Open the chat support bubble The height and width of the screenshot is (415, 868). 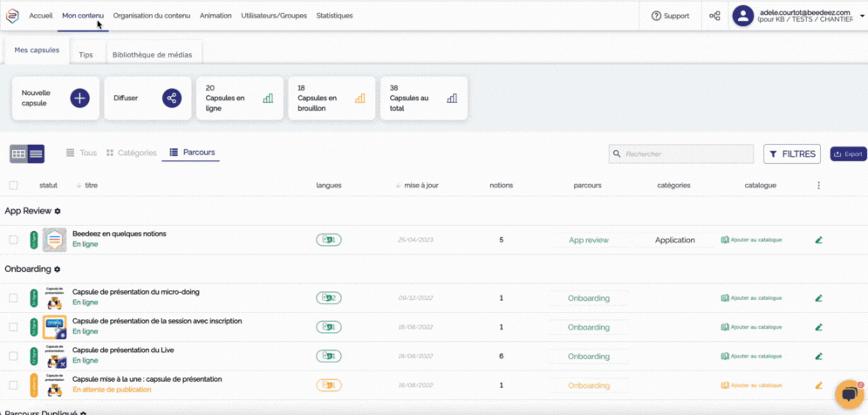click(x=847, y=394)
